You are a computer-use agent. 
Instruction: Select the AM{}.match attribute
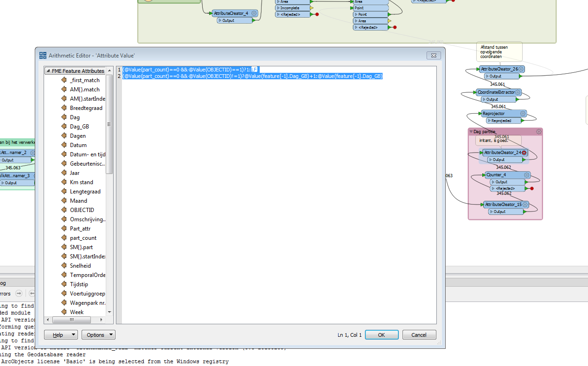coord(85,90)
